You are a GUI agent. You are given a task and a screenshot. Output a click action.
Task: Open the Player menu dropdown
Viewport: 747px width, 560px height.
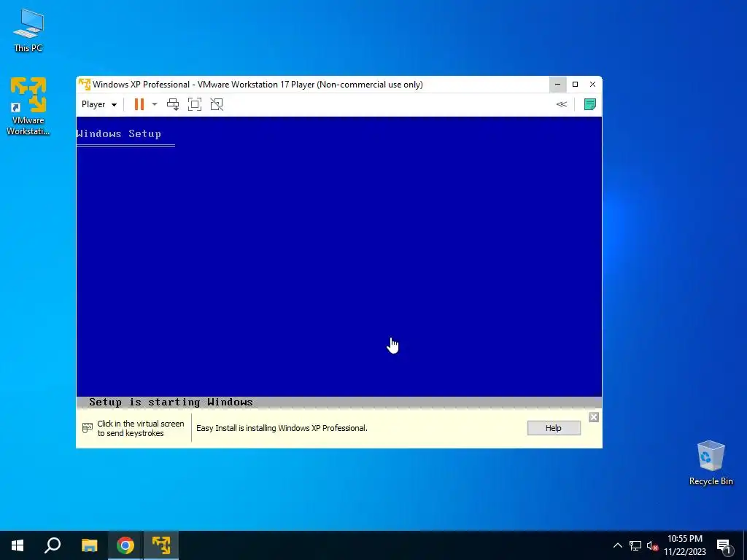click(x=99, y=104)
